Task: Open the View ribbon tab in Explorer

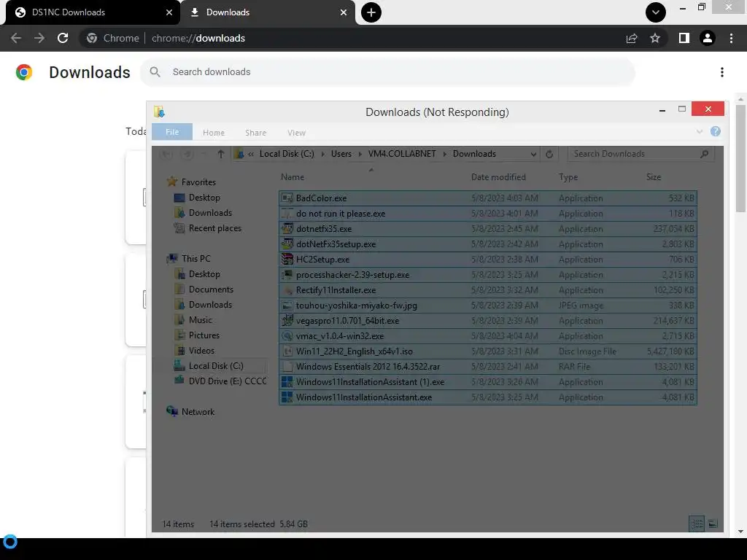Action: pyautogui.click(x=296, y=133)
